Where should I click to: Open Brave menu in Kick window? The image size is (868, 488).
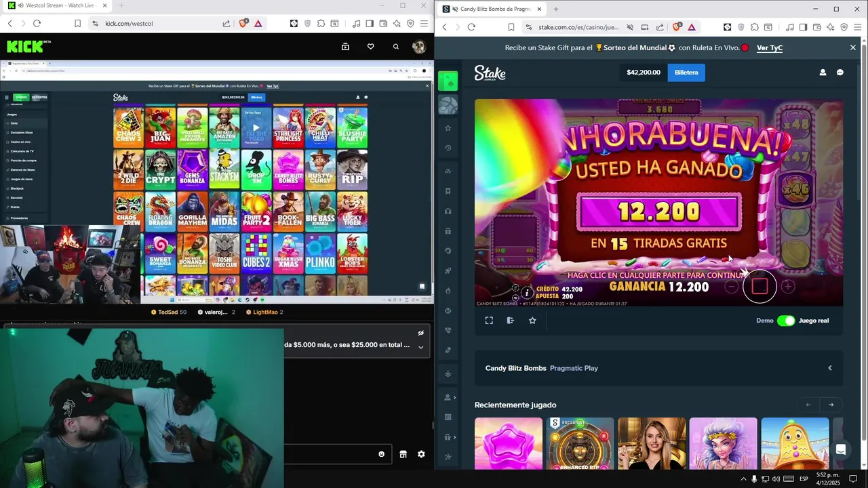coord(424,23)
